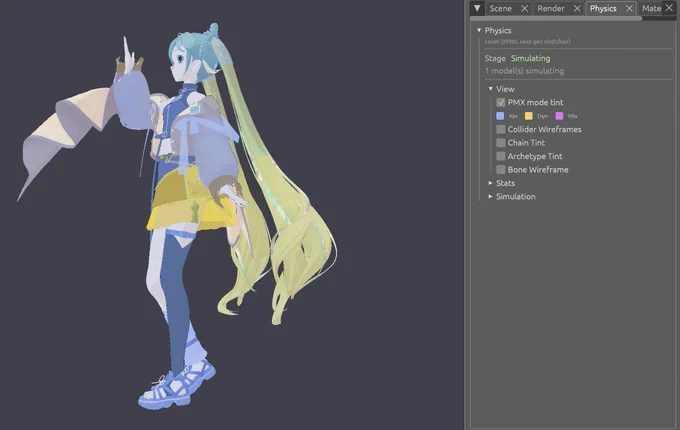The image size is (680, 430).
Task: Select the Physics tab
Action: 603,8
